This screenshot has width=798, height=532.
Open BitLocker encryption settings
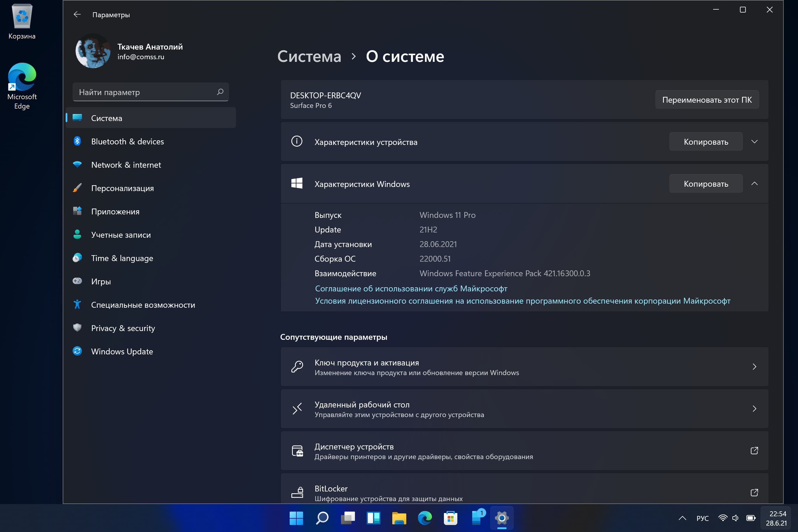point(522,492)
